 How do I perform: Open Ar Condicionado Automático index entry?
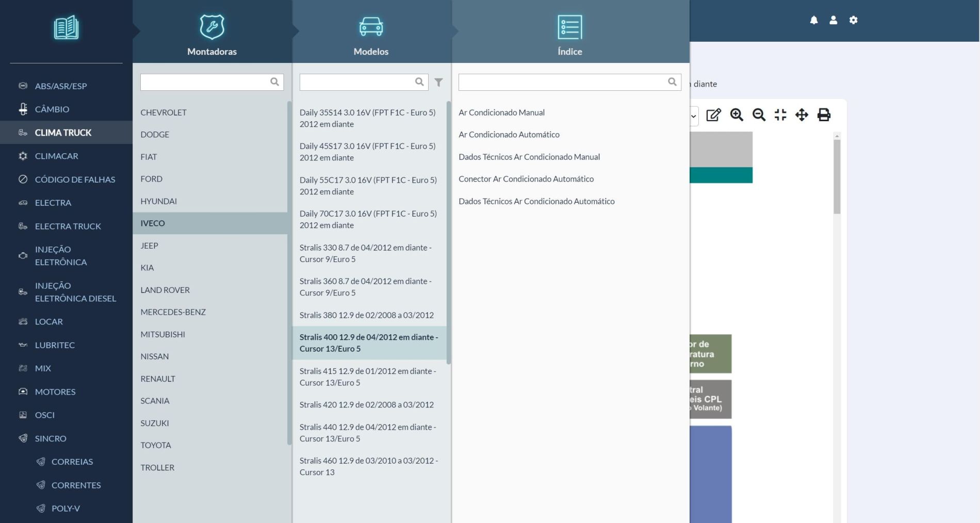(x=509, y=135)
